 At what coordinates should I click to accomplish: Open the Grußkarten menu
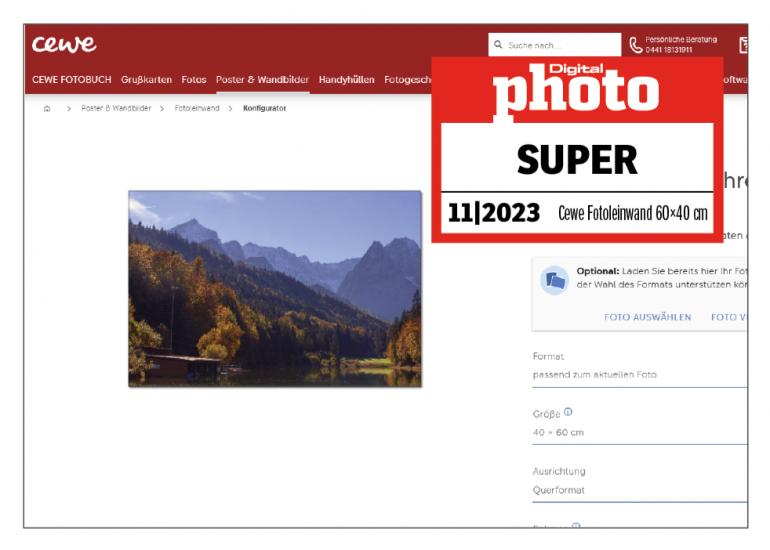[146, 80]
